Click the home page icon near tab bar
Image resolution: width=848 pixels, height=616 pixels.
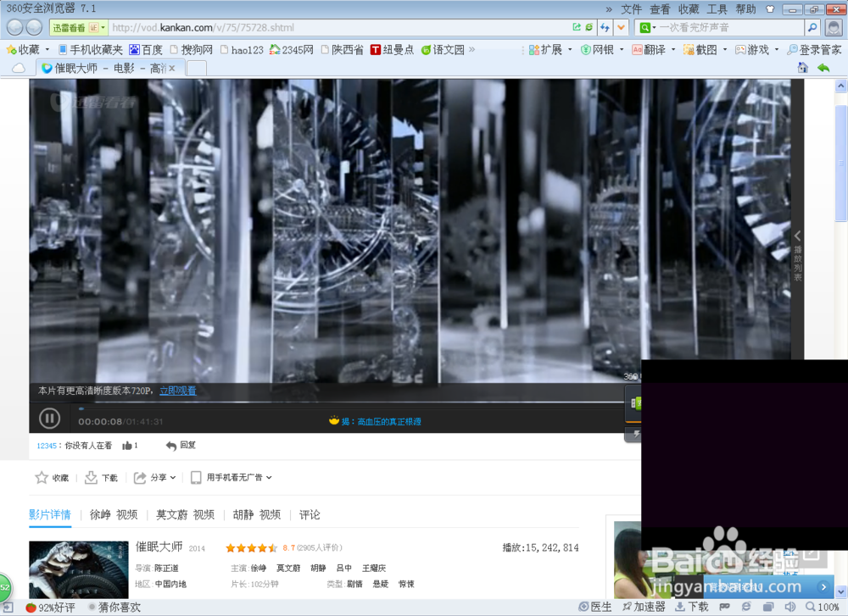coord(802,68)
